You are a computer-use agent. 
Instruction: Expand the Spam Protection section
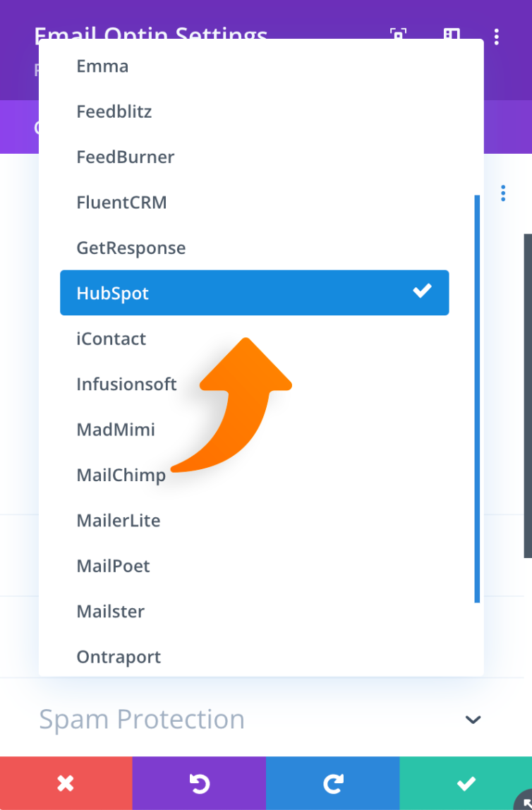(142, 719)
